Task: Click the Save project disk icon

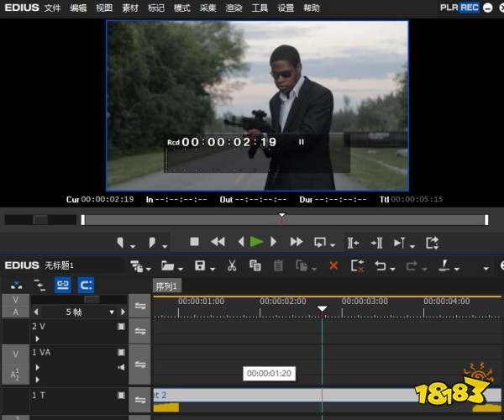Action: [x=200, y=265]
